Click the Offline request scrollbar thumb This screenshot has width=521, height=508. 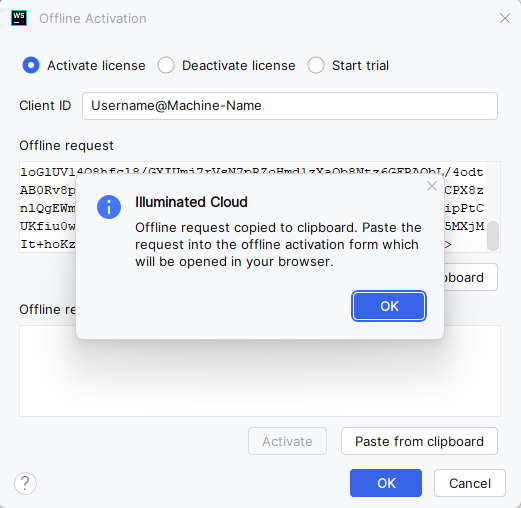[x=493, y=236]
